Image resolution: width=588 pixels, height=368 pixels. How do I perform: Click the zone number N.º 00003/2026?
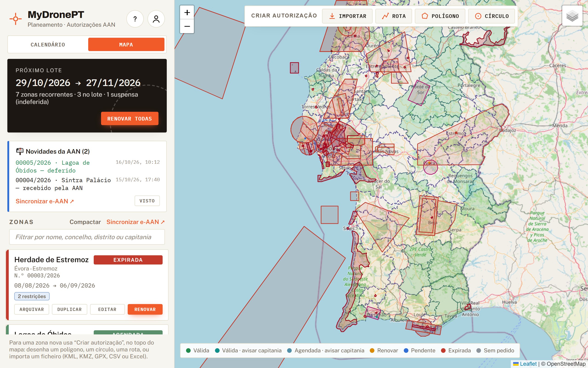point(37,276)
